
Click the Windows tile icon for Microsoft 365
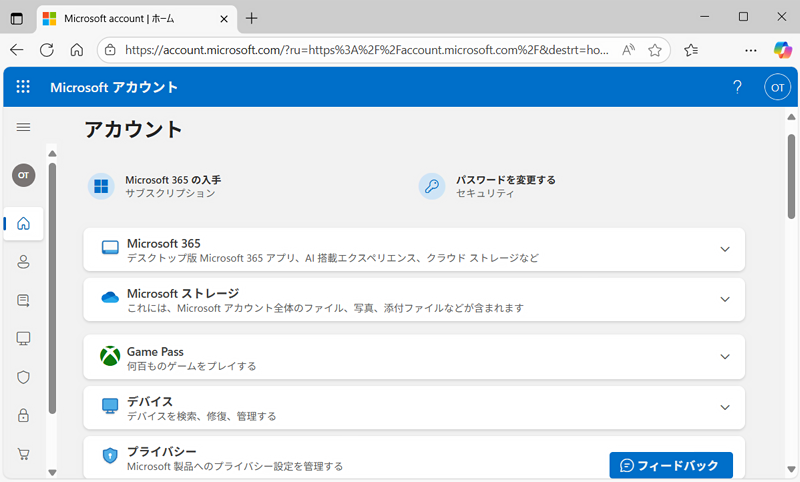(101, 186)
